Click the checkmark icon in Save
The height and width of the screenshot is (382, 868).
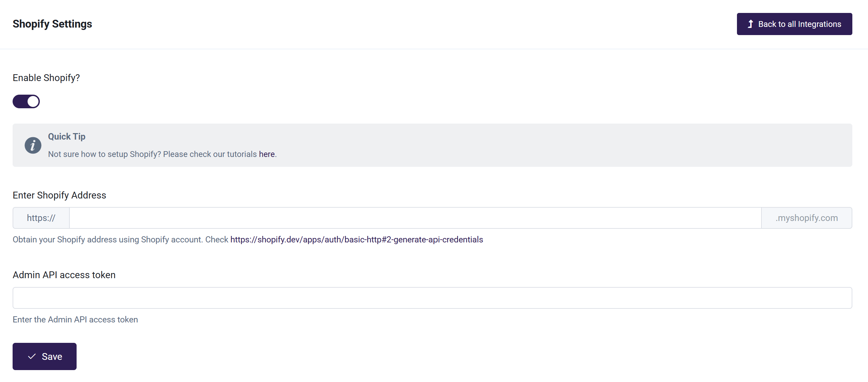[32, 356]
